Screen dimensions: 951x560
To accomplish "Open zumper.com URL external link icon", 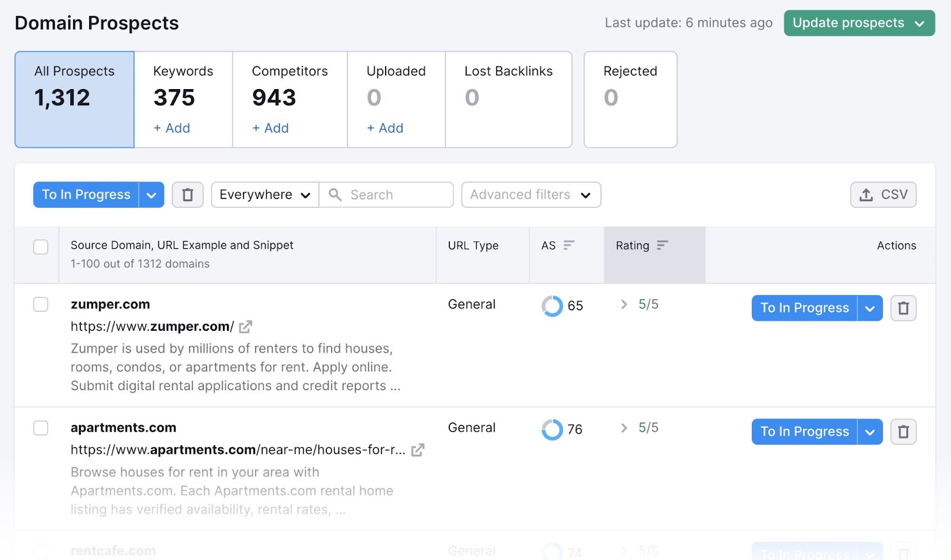I will (x=245, y=327).
